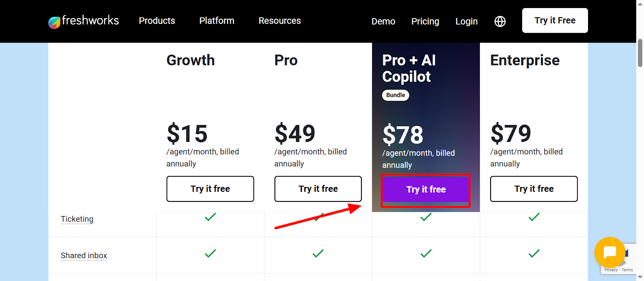Screen dimensions: 644x281
Task: Click the Freshworks logo
Action: click(x=84, y=21)
